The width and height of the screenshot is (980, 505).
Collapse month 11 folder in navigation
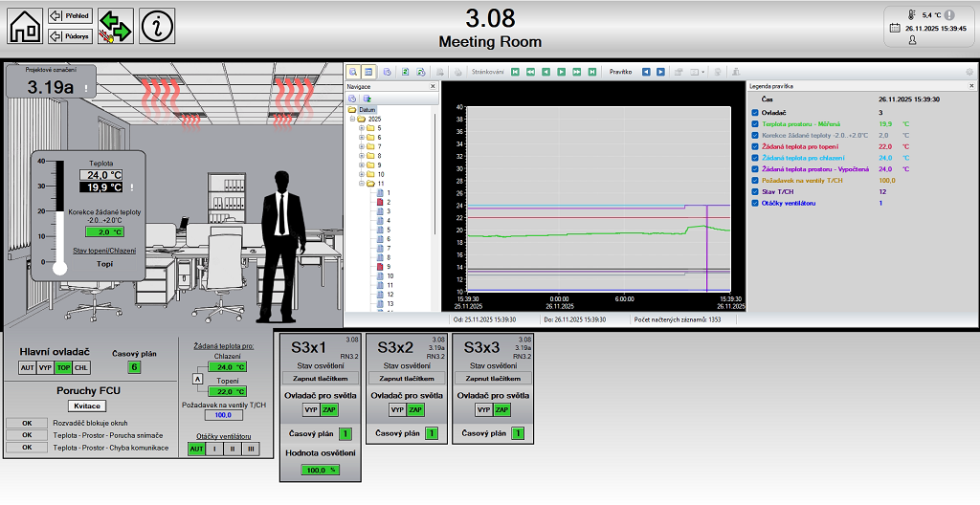362,184
